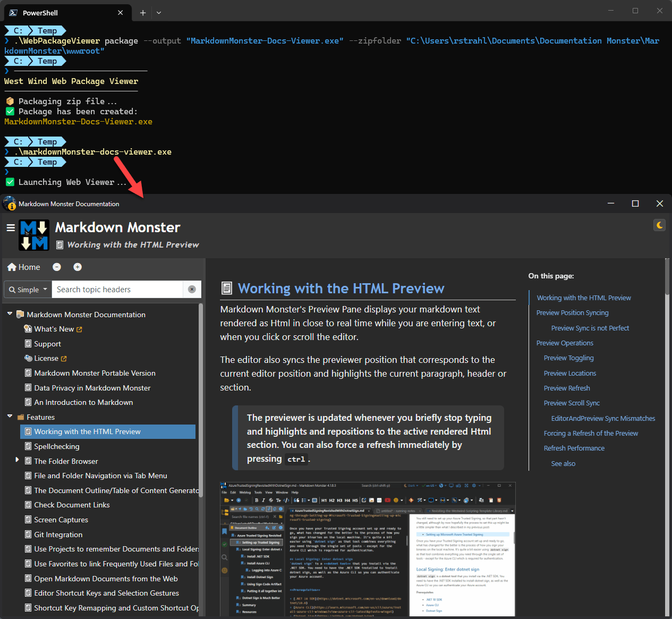This screenshot has height=619, width=672.
Task: Open Editor Shortcut Keys and Selection Gestures
Action: click(106, 593)
